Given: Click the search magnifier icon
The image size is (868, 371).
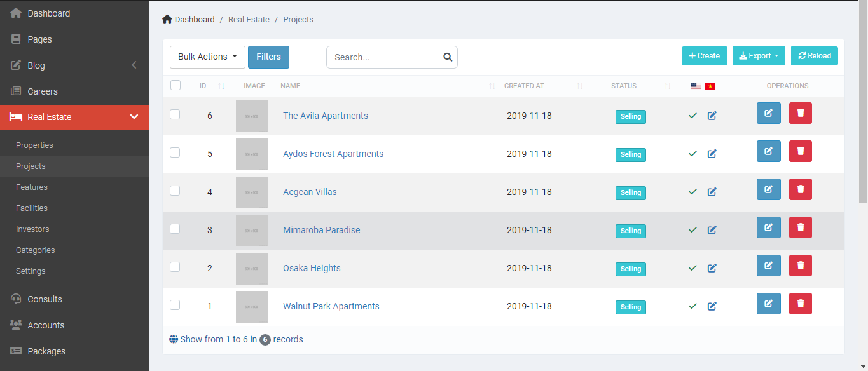Looking at the screenshot, I should click(448, 57).
